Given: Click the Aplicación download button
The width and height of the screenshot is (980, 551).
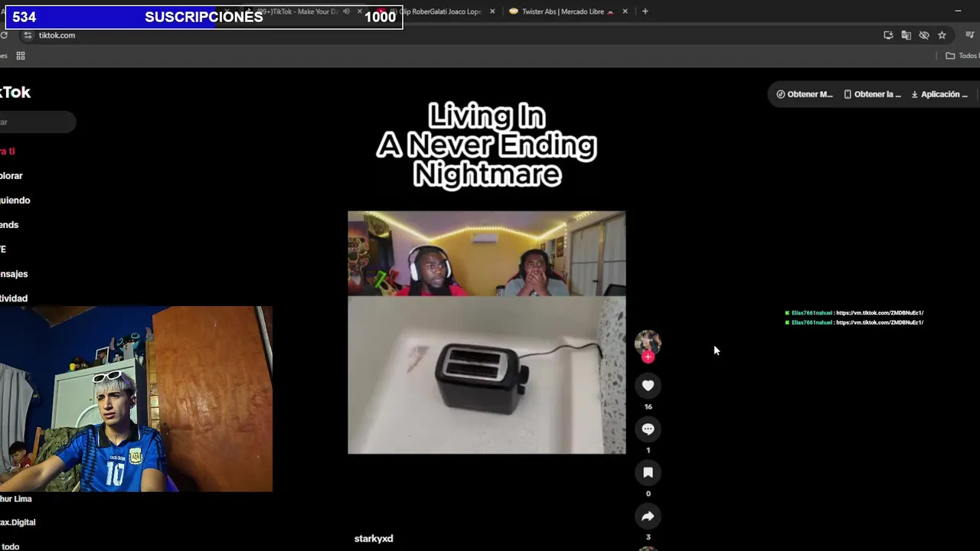Looking at the screenshot, I should pyautogui.click(x=939, y=94).
